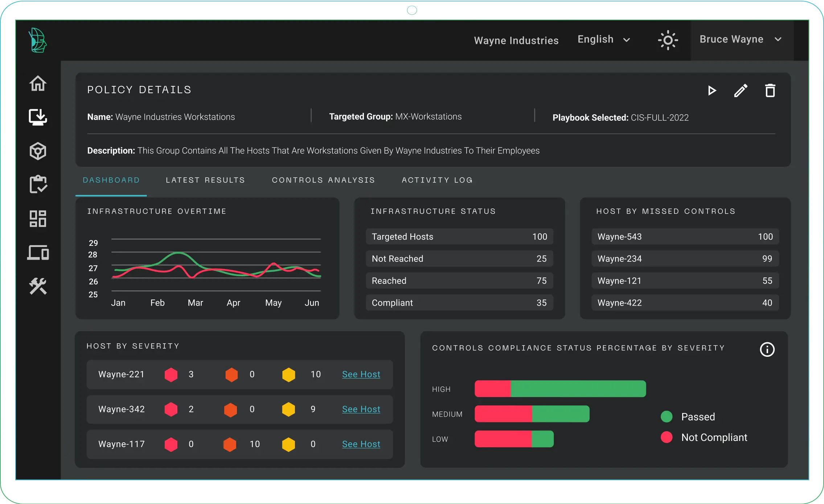The height and width of the screenshot is (504, 824).
Task: Select the Compliant row showing 35
Action: click(x=459, y=303)
